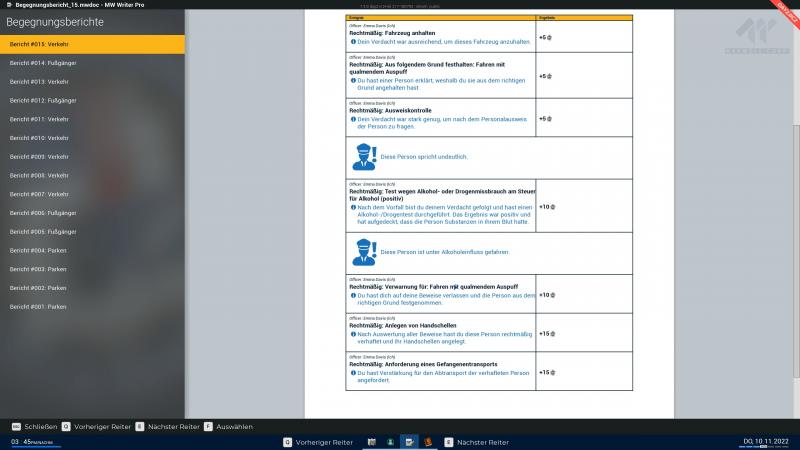
Task: Click 'Aus folgendem Grund festhalten' entry title
Action: 427,68
